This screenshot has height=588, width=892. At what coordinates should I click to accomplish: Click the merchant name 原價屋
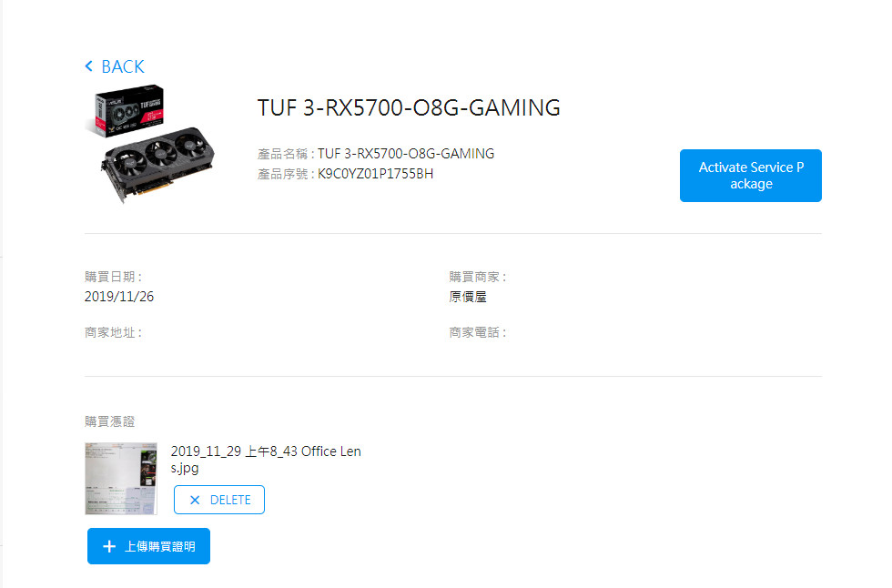click(468, 297)
